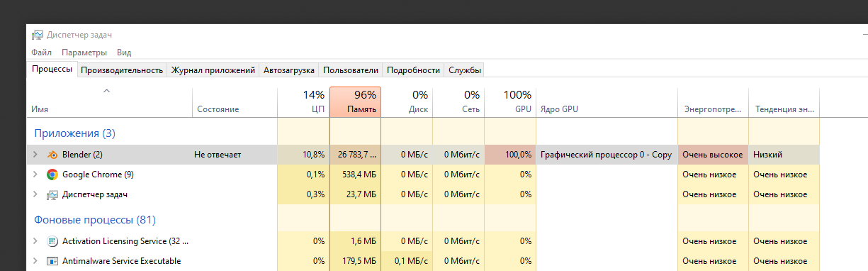Expand the Activation Licensing Service entry
This screenshot has width=868, height=271.
coord(35,241)
